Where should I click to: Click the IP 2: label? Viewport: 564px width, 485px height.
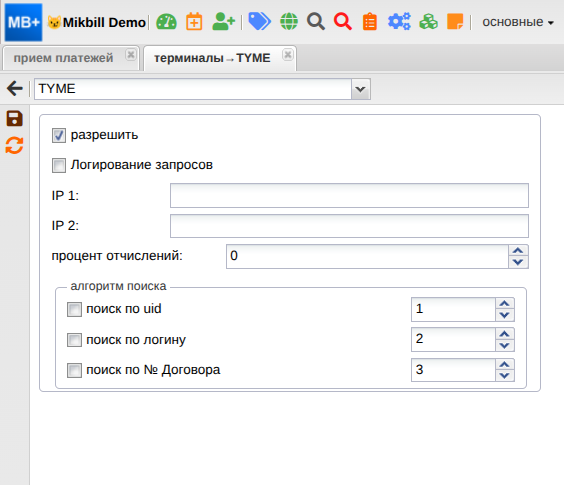coord(65,226)
